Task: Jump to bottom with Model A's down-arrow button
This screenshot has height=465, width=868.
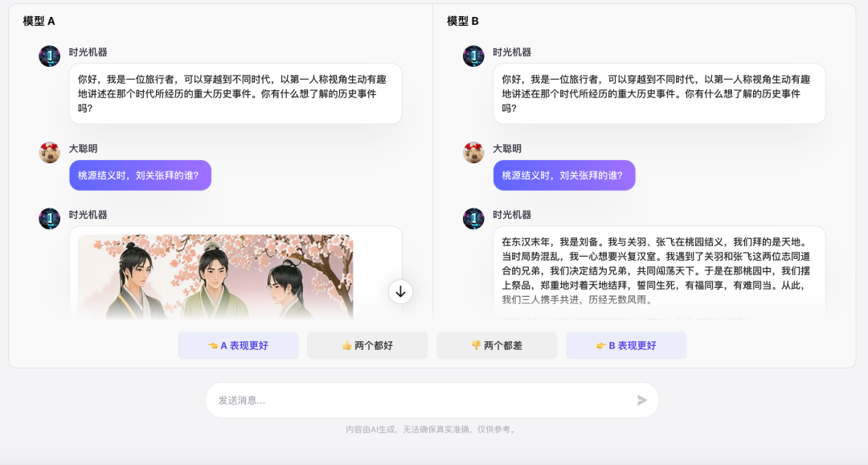Action: pos(400,291)
